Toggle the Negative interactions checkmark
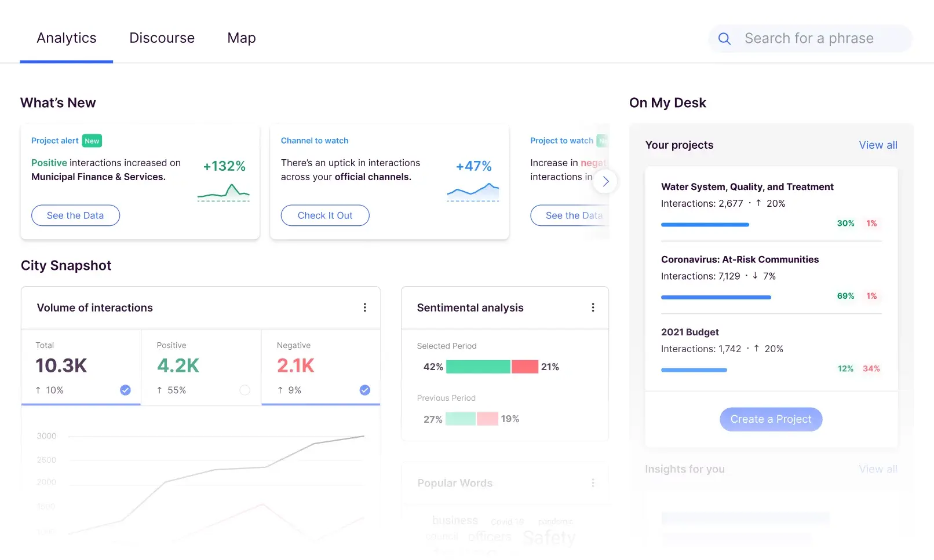 point(365,390)
